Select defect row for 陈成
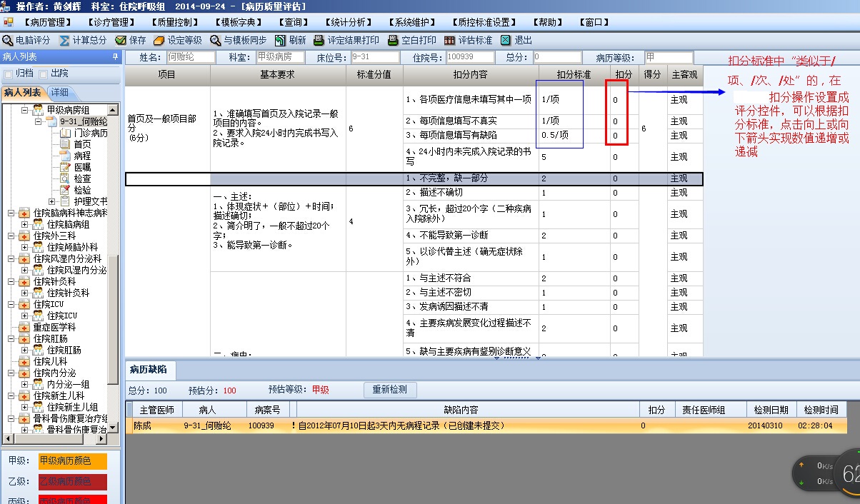This screenshot has width=860, height=504. 486,425
